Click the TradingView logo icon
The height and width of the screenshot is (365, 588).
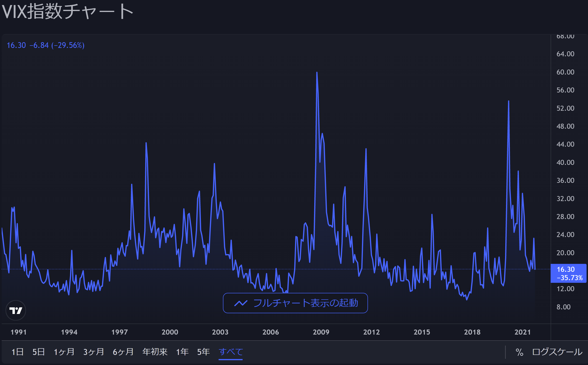16,310
